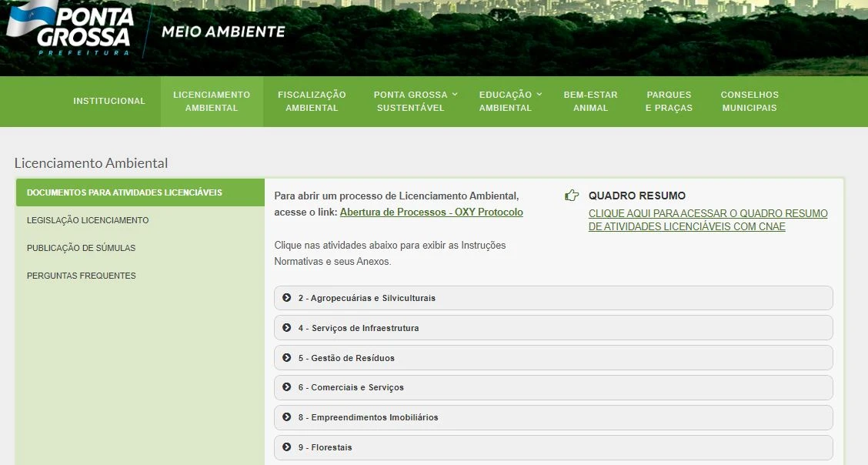The width and height of the screenshot is (868, 465).
Task: Switch to Legislação Licenciamento sidebar tab
Action: coord(88,220)
